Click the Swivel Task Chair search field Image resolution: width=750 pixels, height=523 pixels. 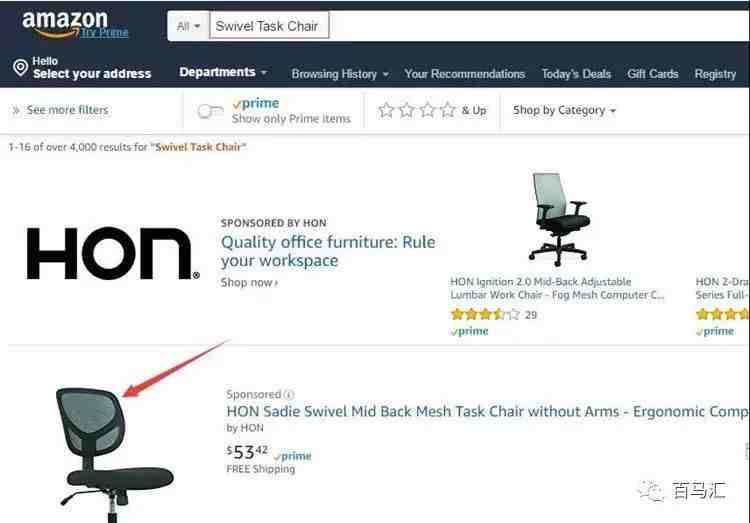tap(479, 26)
